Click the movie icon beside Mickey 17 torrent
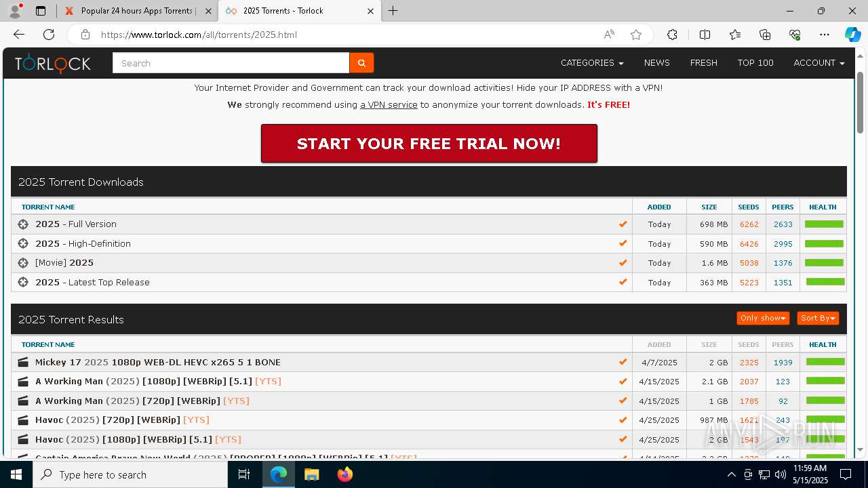The height and width of the screenshot is (488, 868). [23, 363]
